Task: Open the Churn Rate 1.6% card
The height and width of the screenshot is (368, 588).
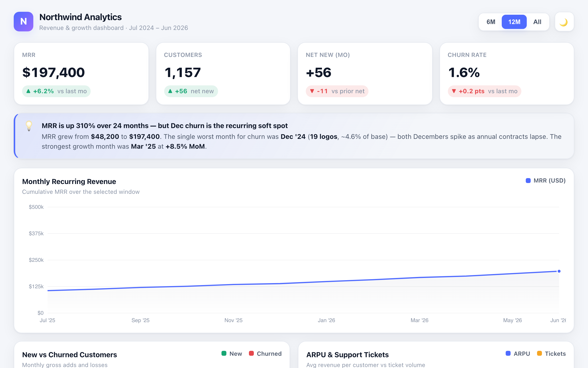Action: tap(507, 74)
